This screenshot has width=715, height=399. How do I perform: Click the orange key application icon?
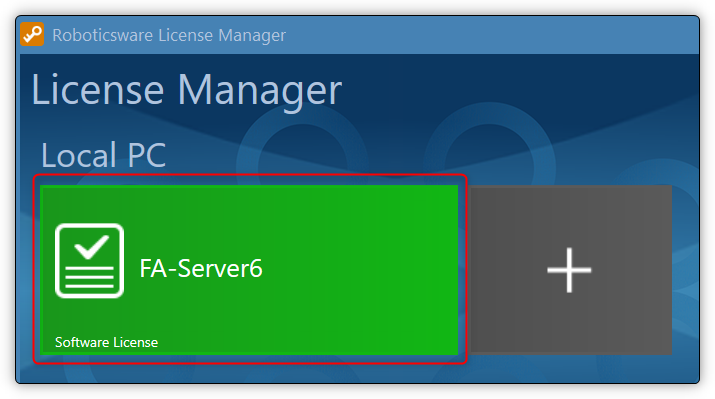coord(32,34)
